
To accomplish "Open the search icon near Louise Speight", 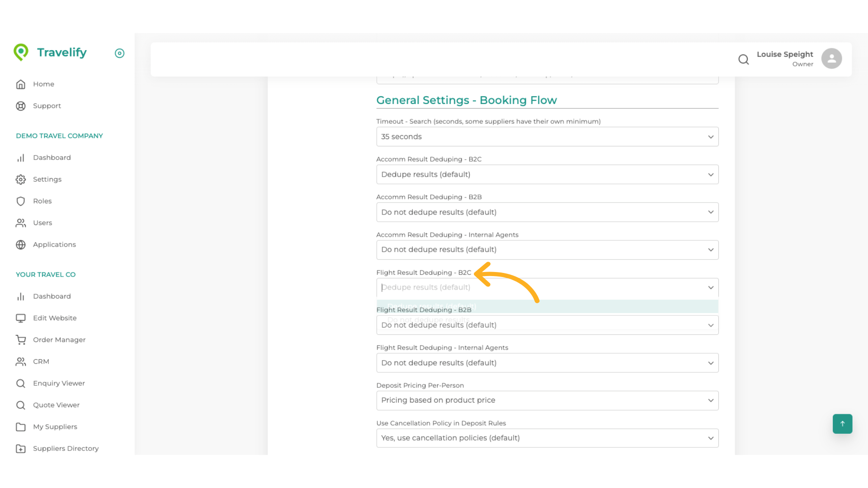I will (x=744, y=59).
